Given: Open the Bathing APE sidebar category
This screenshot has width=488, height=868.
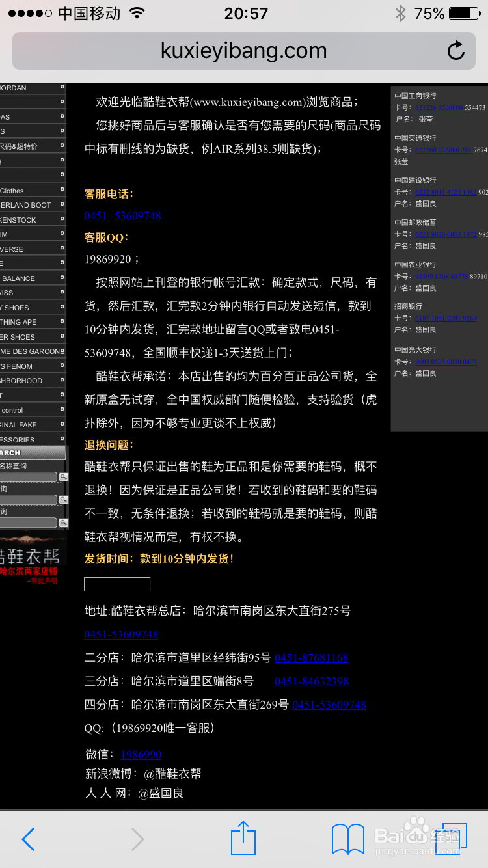Looking at the screenshot, I should point(33,322).
